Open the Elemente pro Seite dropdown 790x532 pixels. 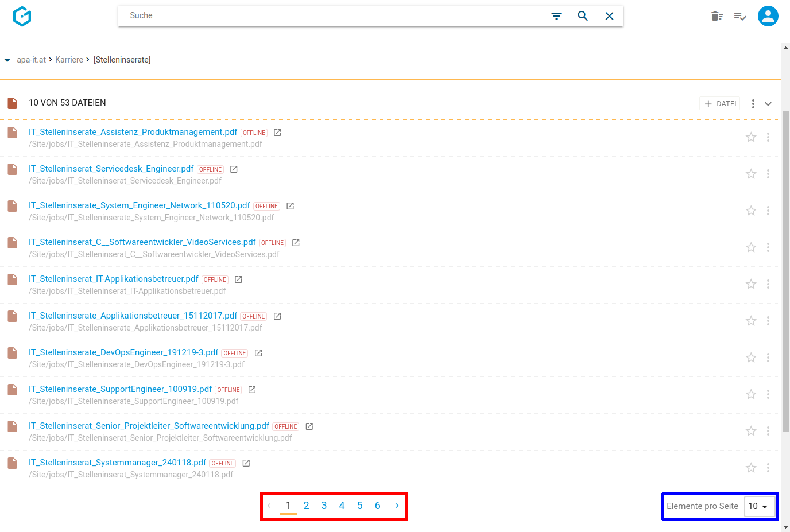tap(760, 506)
